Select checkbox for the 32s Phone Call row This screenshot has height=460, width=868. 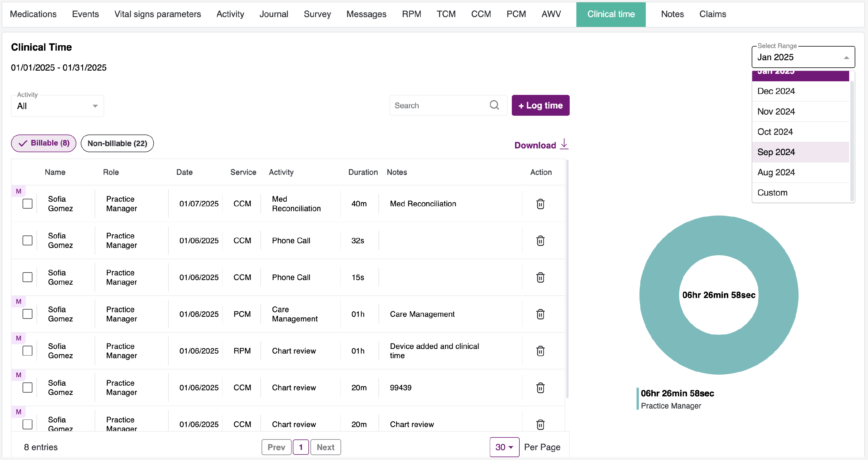coord(27,240)
